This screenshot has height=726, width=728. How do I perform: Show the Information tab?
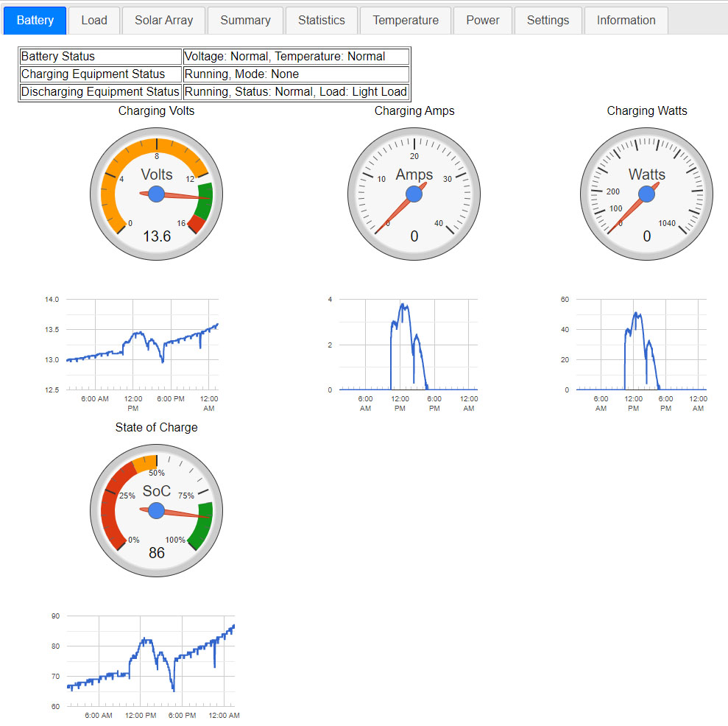pos(626,21)
